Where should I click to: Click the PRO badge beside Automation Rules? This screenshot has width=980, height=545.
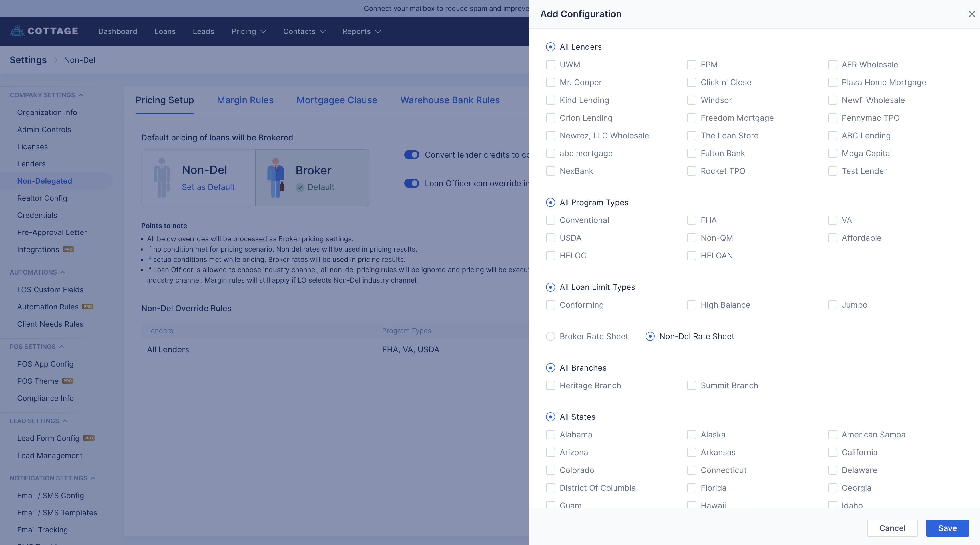click(88, 307)
